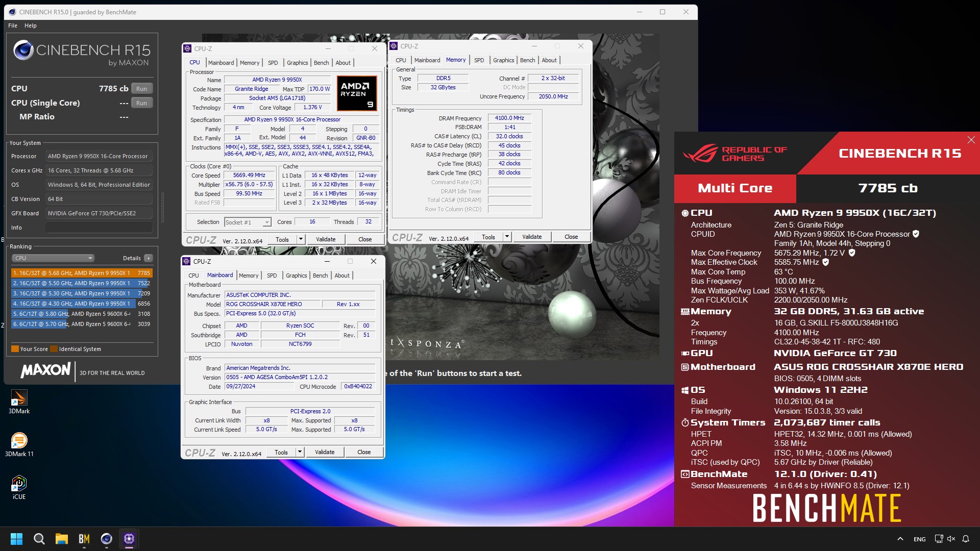
Task: Open Cinebench File menu
Action: [x=13, y=26]
